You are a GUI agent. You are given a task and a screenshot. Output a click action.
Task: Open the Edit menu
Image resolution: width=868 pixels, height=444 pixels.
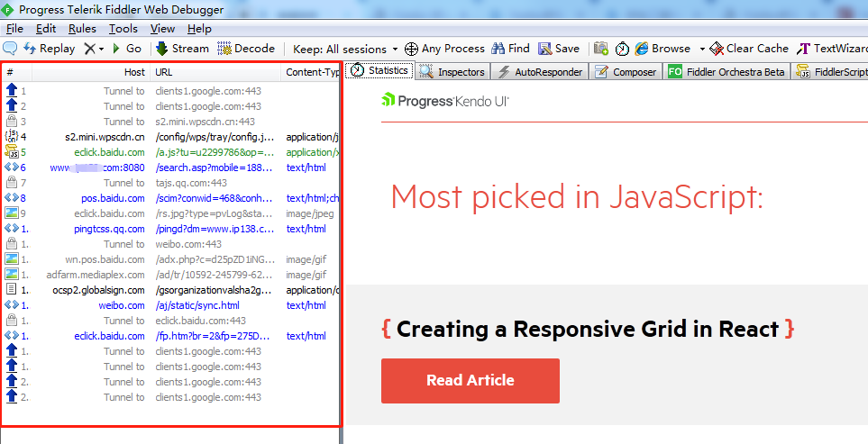point(46,29)
